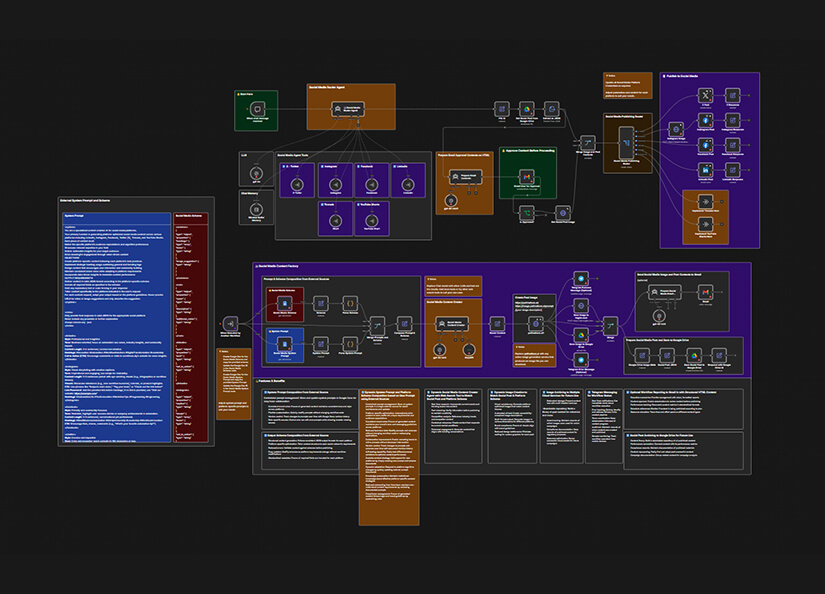Select the Gmail Email User for Approval node
Image resolution: width=825 pixels, height=594 pixels.
(526, 177)
